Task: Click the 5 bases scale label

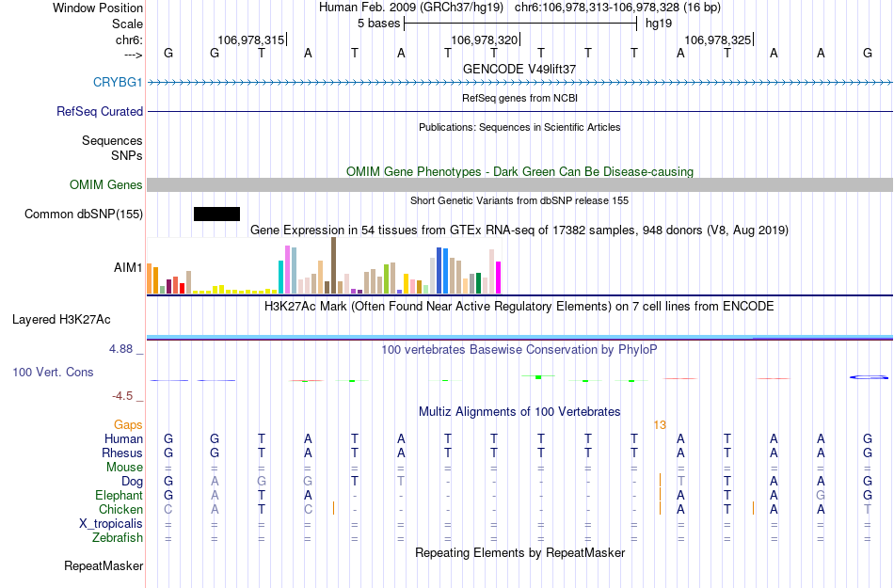Action: coord(378,24)
